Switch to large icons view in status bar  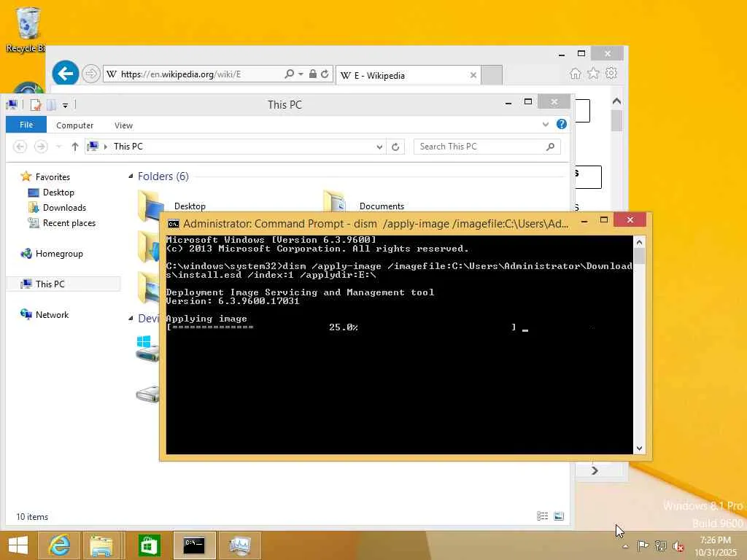pos(559,516)
